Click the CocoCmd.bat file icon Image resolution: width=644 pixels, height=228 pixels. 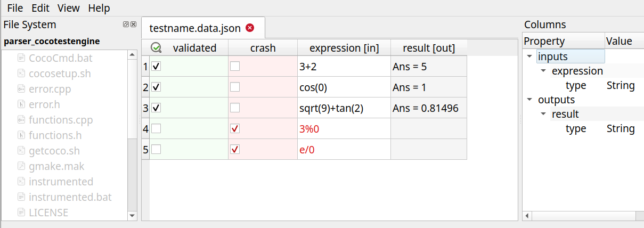pos(22,58)
